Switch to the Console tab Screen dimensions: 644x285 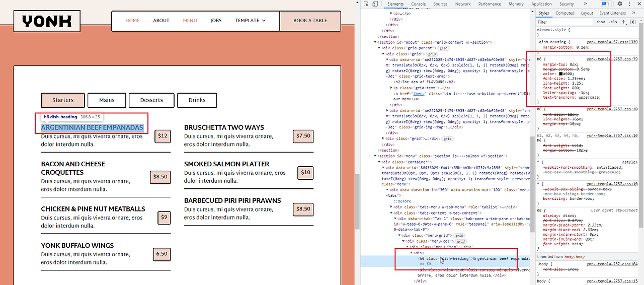click(x=419, y=4)
